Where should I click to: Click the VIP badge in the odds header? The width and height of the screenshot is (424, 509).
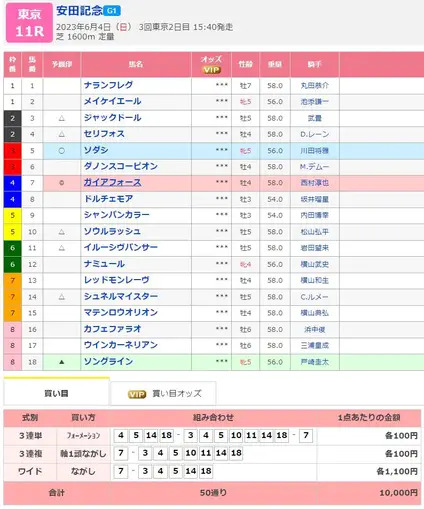[211, 70]
